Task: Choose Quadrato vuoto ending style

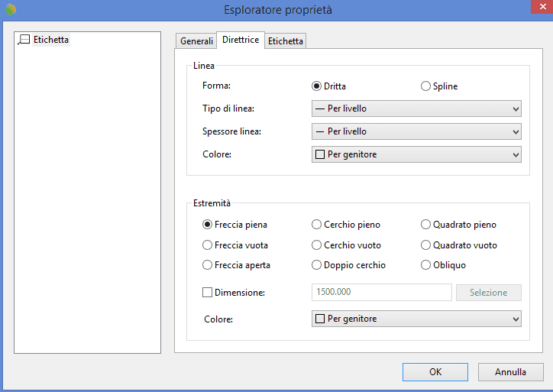Action: [x=426, y=245]
